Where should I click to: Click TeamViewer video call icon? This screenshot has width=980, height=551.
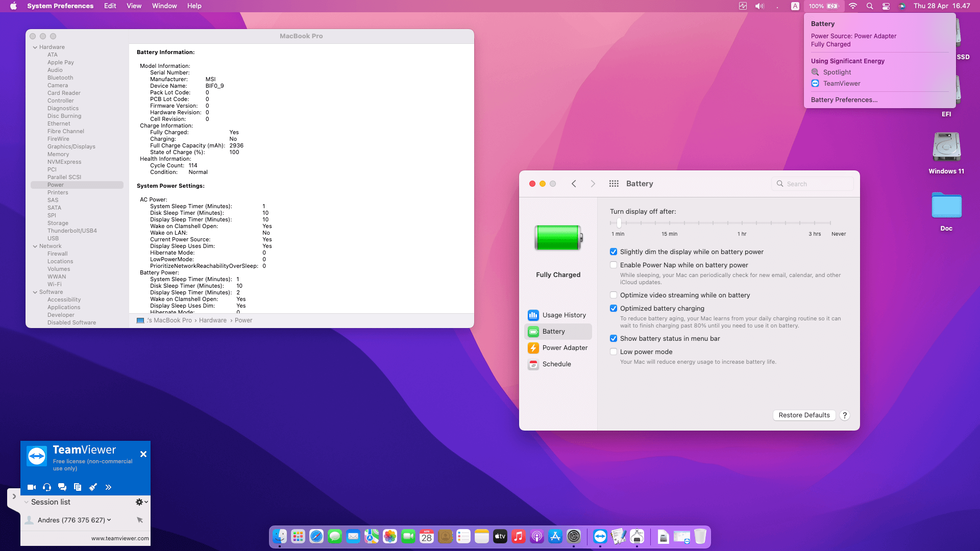click(x=32, y=487)
